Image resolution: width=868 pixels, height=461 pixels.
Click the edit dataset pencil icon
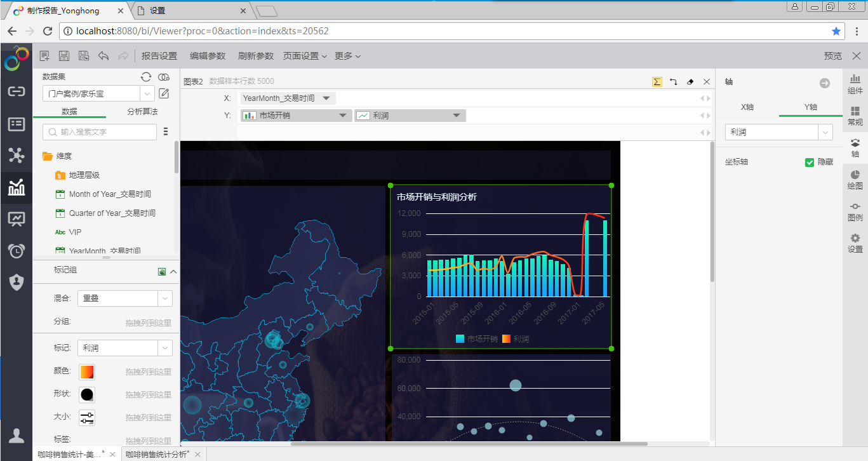coord(164,94)
